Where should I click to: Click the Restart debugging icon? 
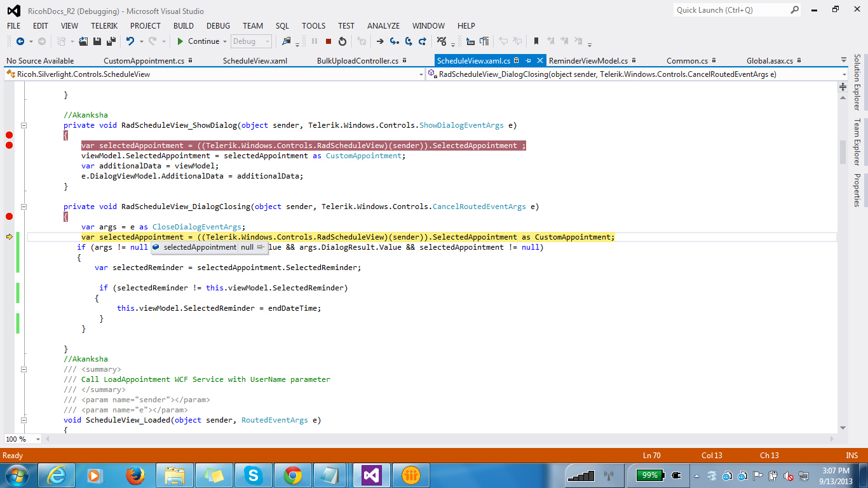pos(342,41)
